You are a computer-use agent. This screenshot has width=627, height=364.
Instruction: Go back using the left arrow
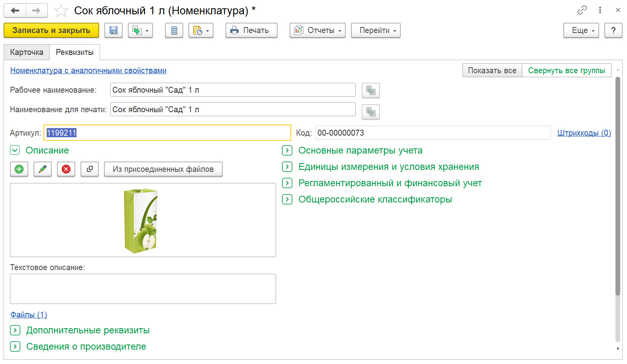point(15,10)
